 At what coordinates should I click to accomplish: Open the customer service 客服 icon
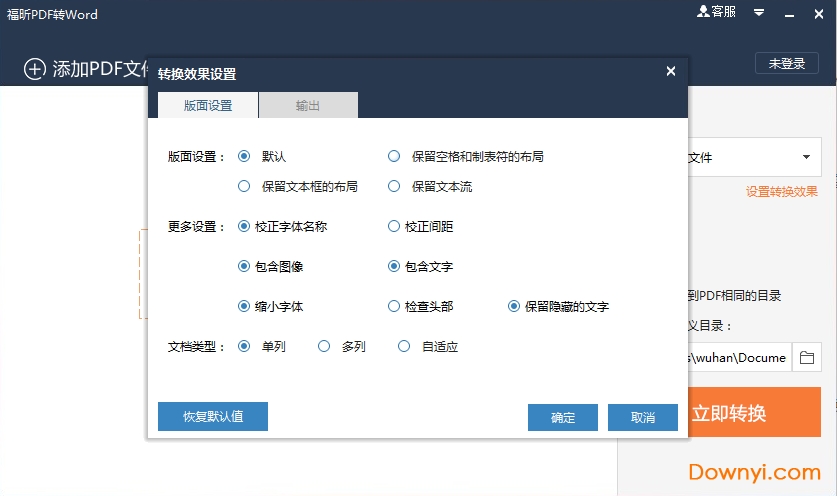coord(716,12)
